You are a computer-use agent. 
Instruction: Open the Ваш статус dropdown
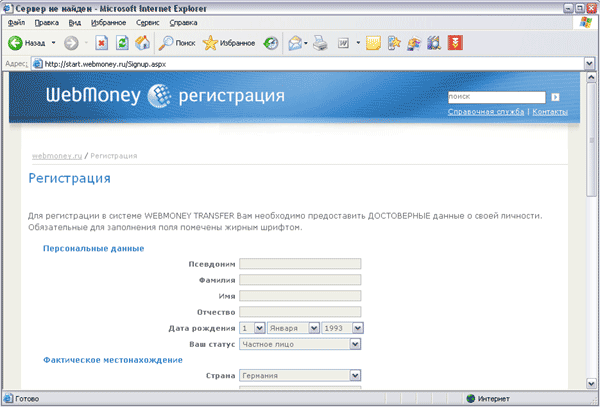(x=300, y=344)
